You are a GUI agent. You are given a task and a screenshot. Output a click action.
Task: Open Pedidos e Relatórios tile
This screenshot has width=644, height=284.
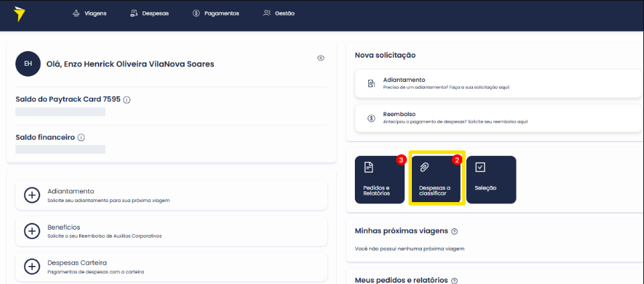380,180
